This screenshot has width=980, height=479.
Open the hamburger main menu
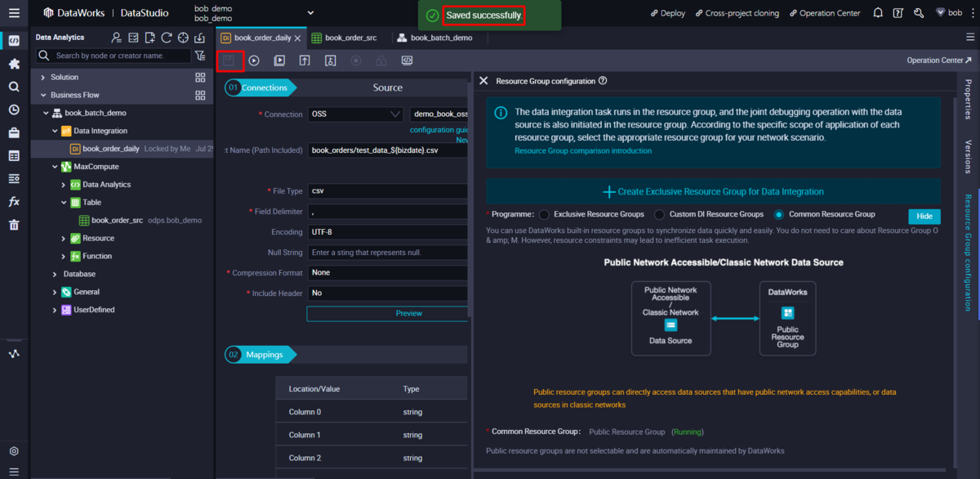14,13
